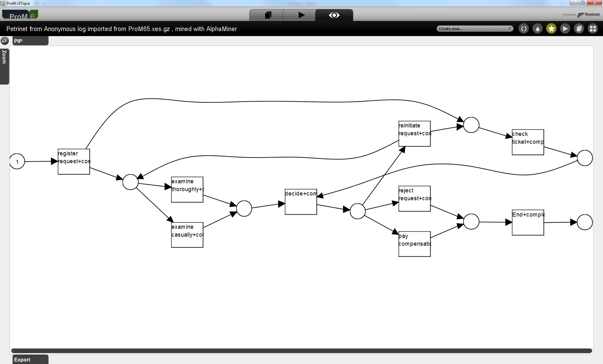
Task: Click the Record/Stop icon in toolbar
Action: tap(268, 15)
